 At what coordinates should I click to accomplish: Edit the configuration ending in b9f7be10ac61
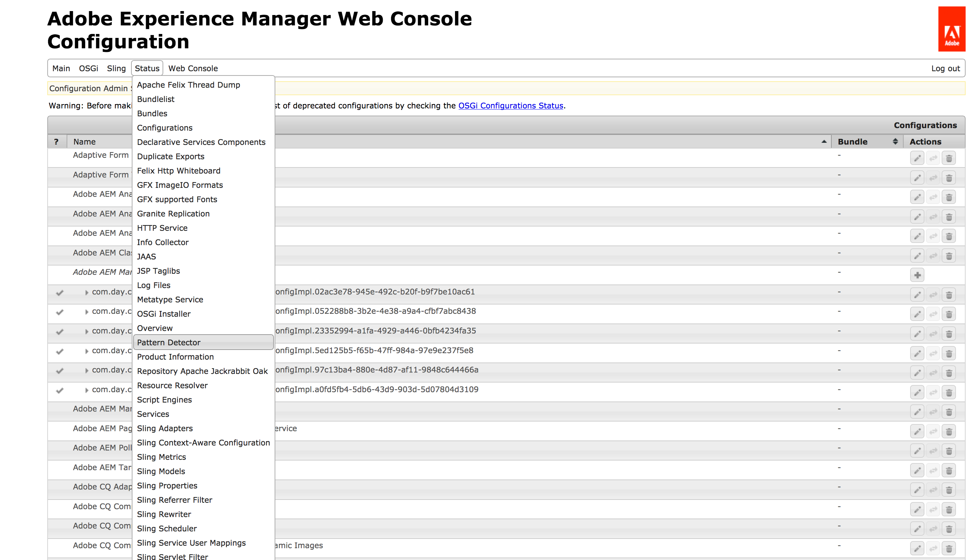click(917, 295)
